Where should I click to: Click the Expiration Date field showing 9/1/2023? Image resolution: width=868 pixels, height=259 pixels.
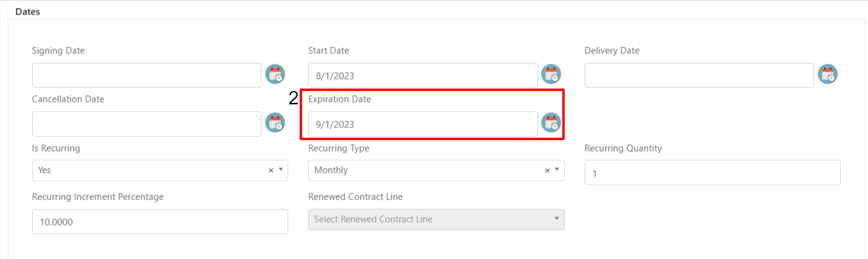point(423,124)
